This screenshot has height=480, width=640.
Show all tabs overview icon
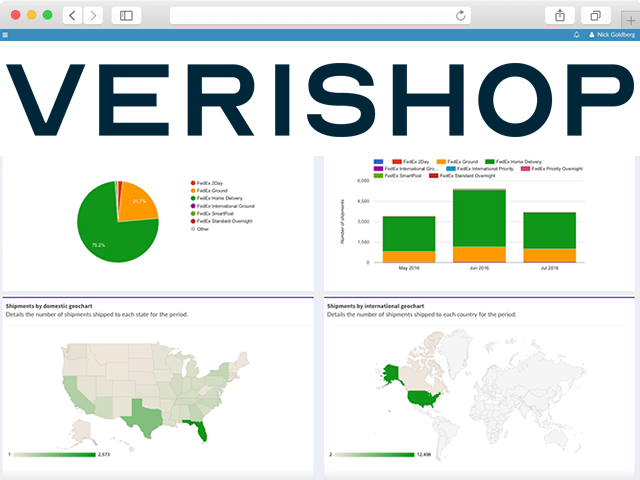pos(595,15)
